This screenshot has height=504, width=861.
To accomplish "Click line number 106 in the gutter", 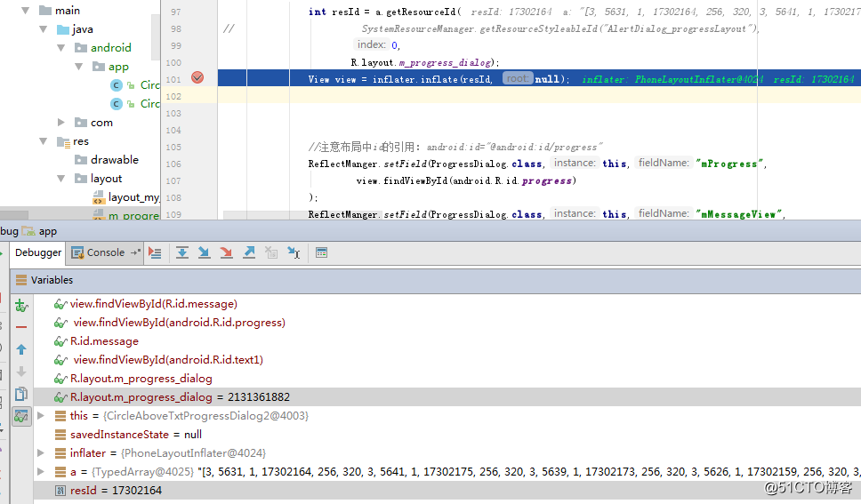I will click(173, 164).
